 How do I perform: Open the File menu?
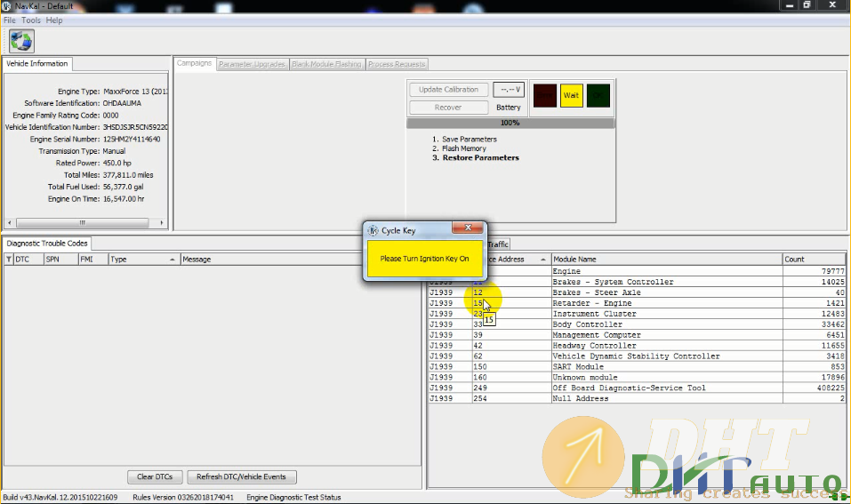(9, 20)
